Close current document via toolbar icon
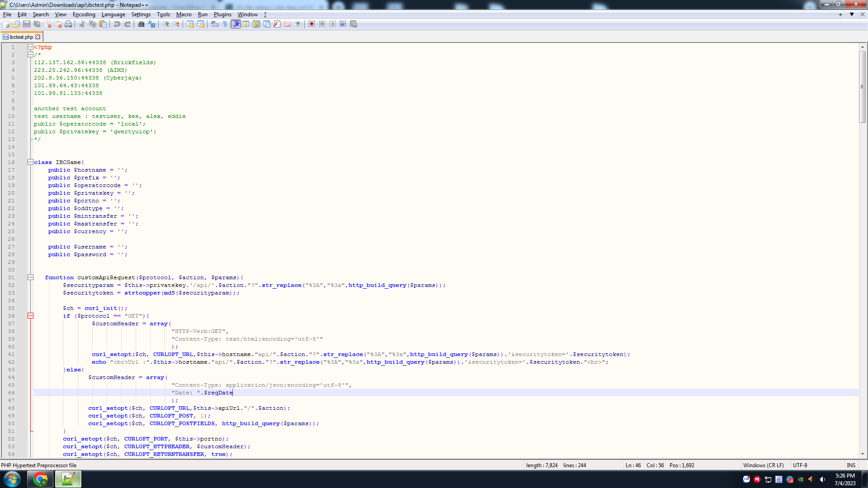 47,24
